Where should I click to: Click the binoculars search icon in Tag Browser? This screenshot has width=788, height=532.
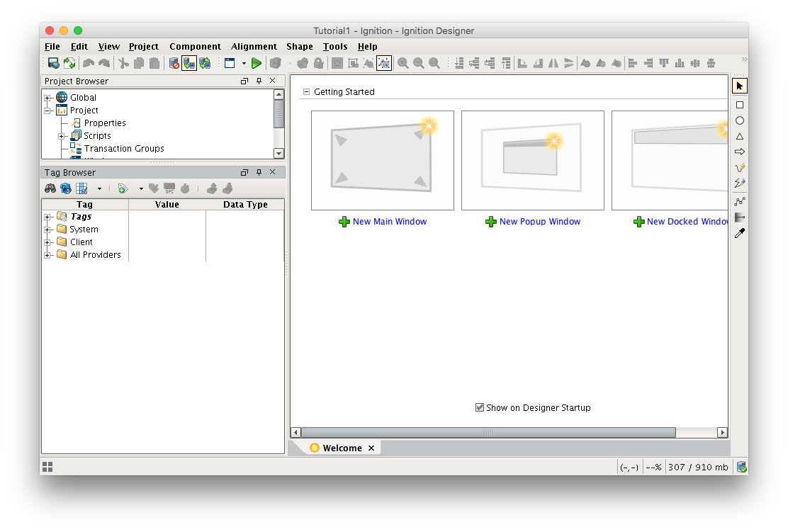[50, 188]
